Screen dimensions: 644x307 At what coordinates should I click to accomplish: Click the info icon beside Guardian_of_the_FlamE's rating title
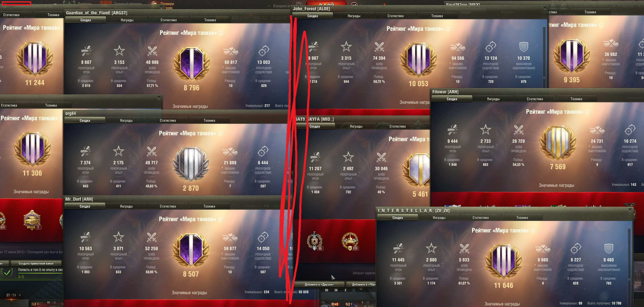[221, 33]
